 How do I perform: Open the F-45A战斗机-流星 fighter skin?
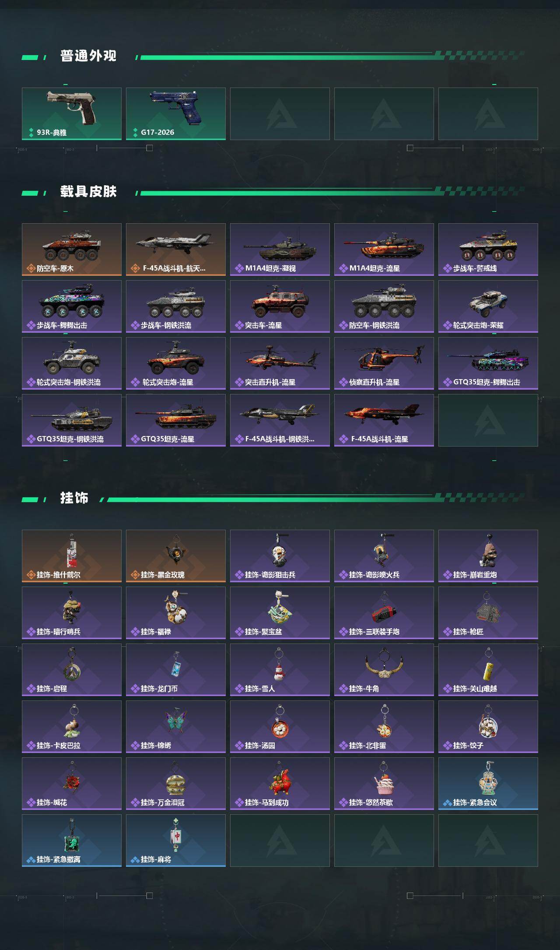384,420
